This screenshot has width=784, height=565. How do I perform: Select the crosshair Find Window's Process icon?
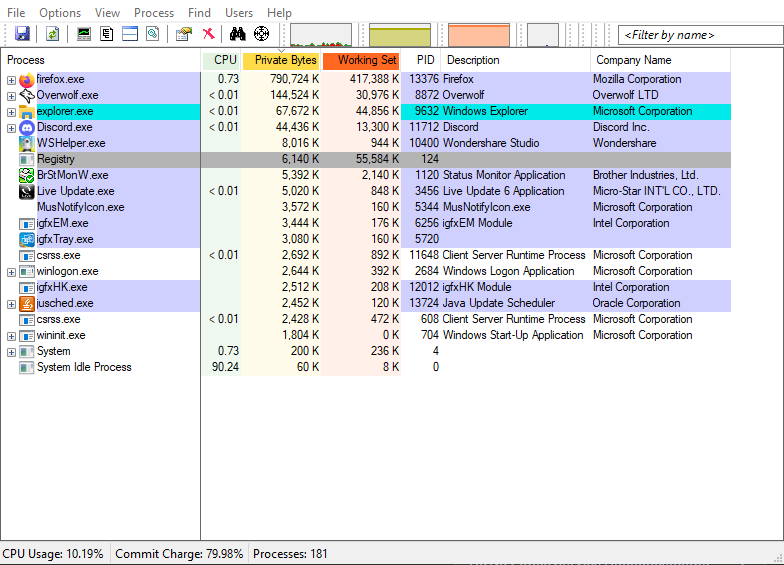click(262, 34)
